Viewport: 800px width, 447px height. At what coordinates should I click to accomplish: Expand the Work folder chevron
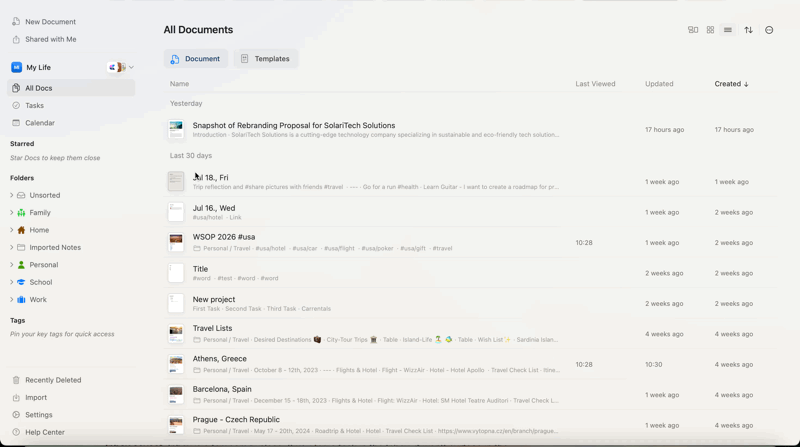[x=11, y=300]
